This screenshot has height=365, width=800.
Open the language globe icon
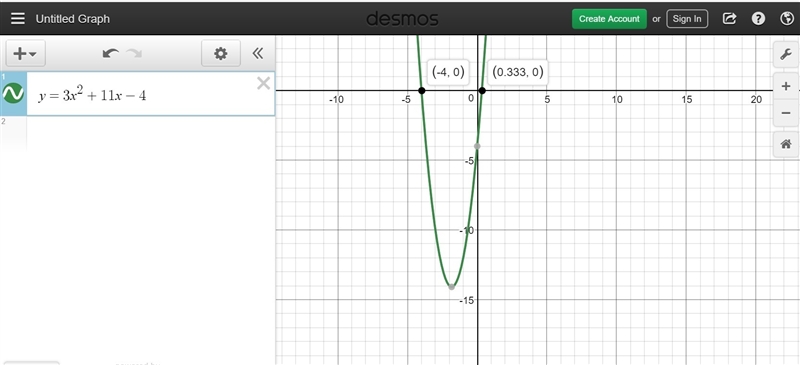(x=787, y=19)
